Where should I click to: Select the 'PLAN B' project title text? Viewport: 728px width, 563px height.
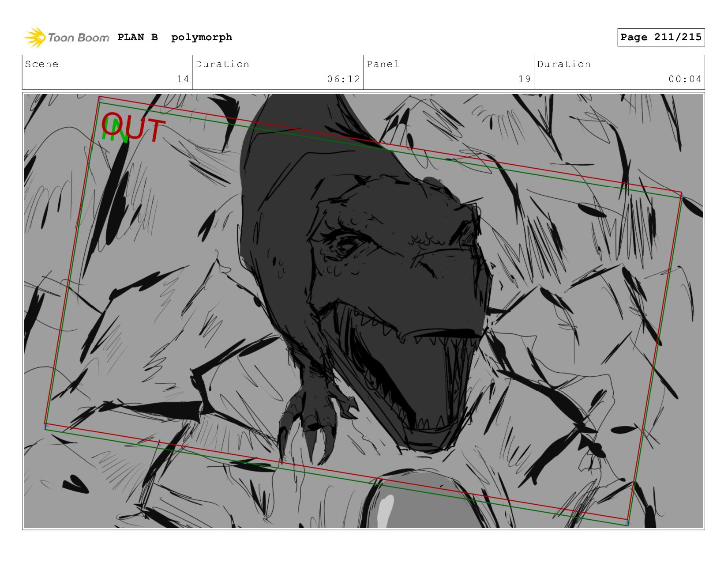click(138, 37)
